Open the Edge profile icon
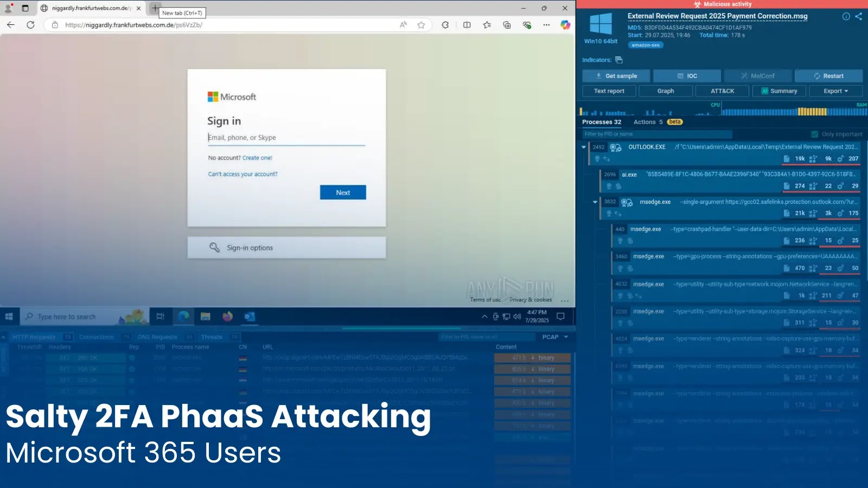868x488 pixels. [8, 8]
